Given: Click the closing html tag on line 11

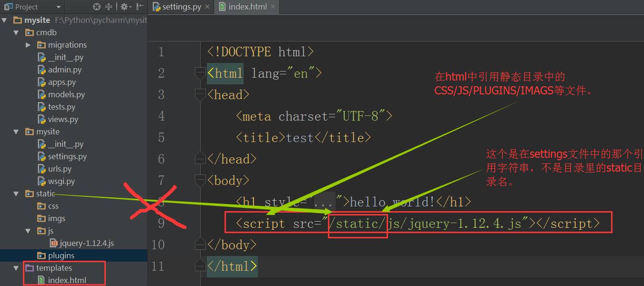Looking at the screenshot, I should 232,266.
